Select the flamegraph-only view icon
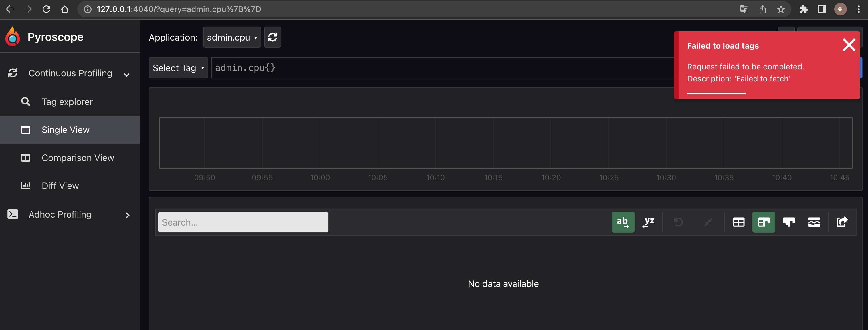Viewport: 868px width, 330px height. pyautogui.click(x=789, y=222)
